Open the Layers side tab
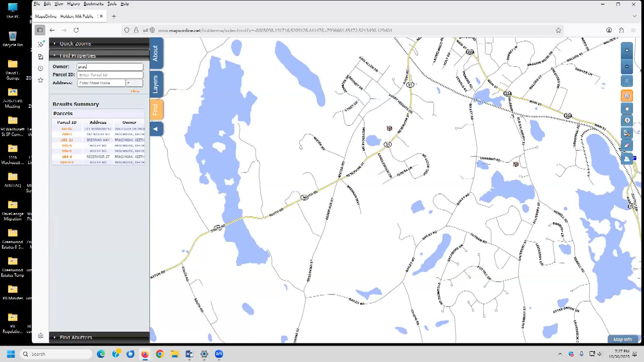Image resolution: width=644 pixels, height=362 pixels. pyautogui.click(x=155, y=84)
